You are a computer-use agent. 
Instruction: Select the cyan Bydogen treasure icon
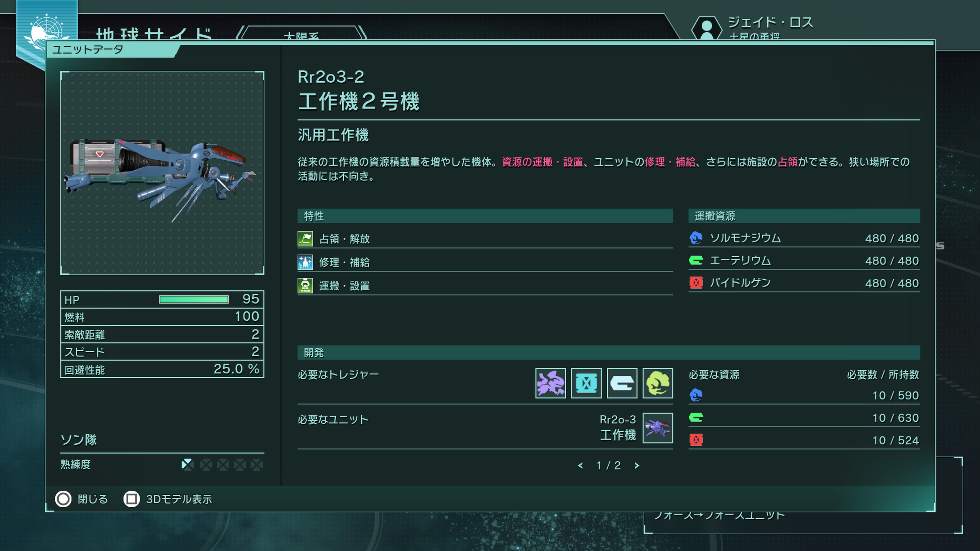pos(586,383)
